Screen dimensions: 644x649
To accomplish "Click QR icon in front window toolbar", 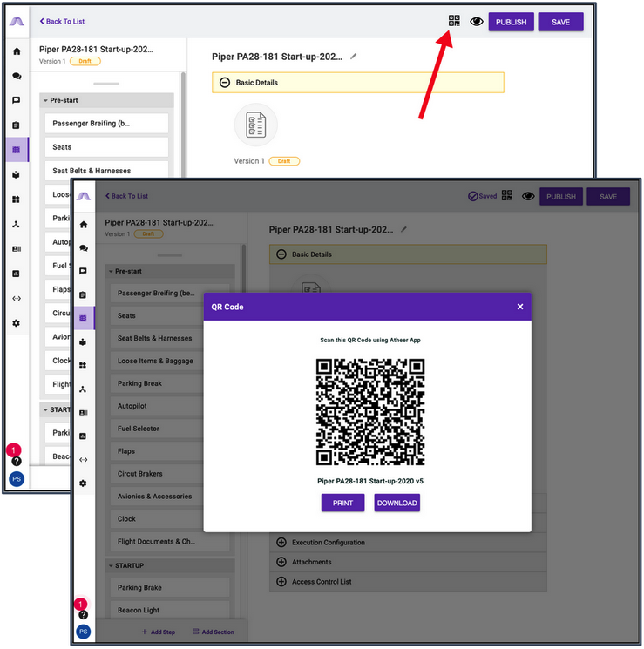I will (507, 195).
